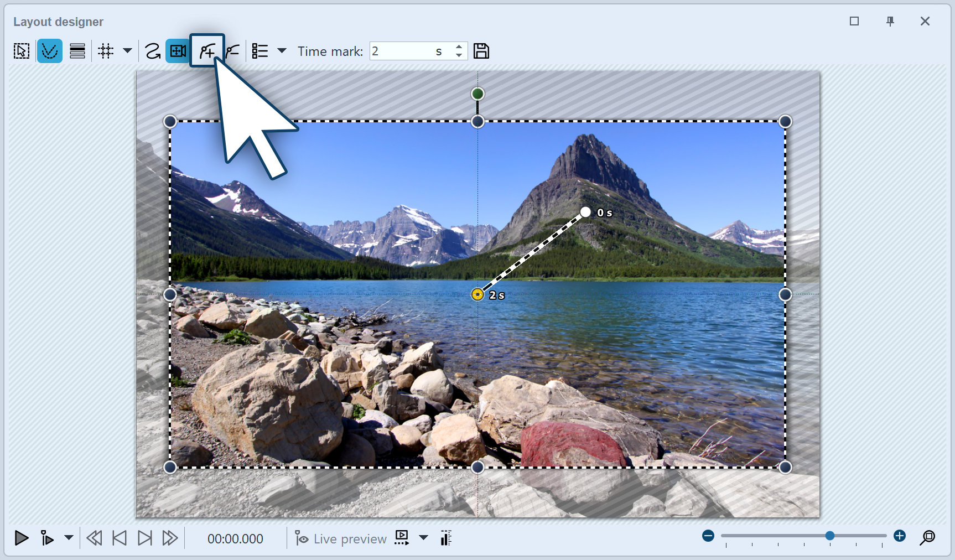Enable the grid display

(x=105, y=50)
